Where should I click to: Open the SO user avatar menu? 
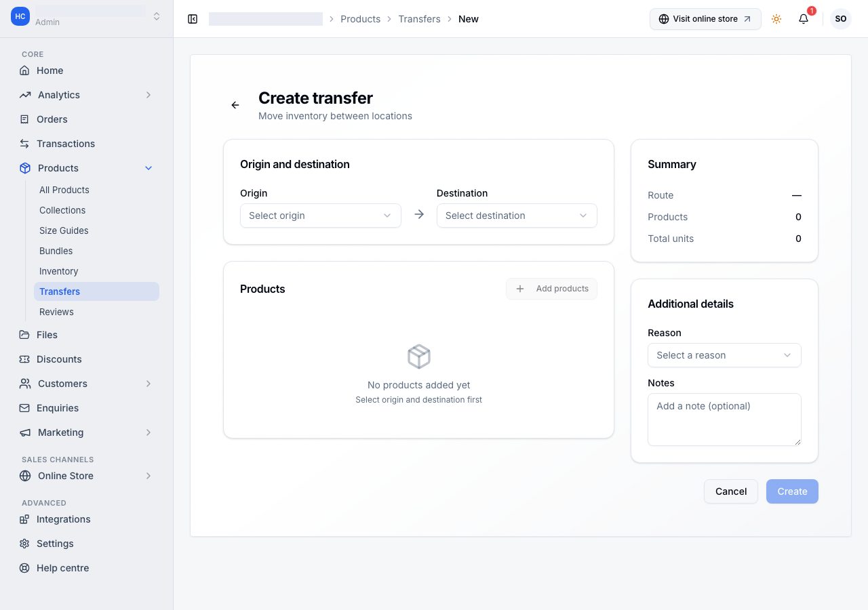pos(841,19)
